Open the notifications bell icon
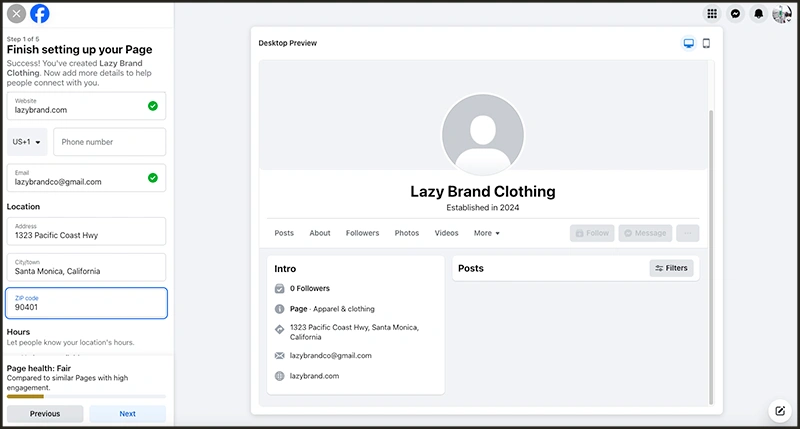Image resolution: width=800 pixels, height=429 pixels. coord(759,14)
